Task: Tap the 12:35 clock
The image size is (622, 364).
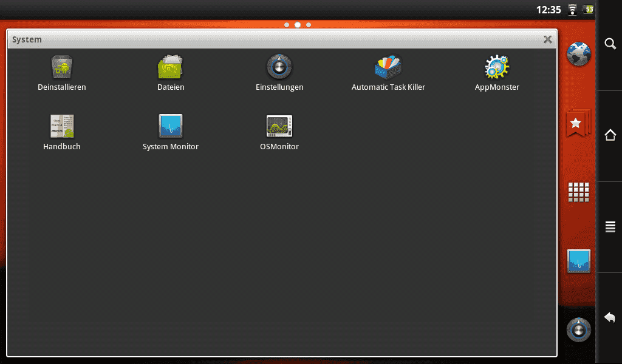Action: 549,10
